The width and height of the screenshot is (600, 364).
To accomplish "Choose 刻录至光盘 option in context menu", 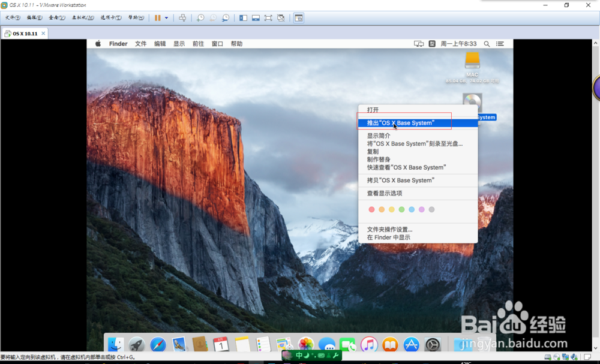I will pyautogui.click(x=418, y=144).
